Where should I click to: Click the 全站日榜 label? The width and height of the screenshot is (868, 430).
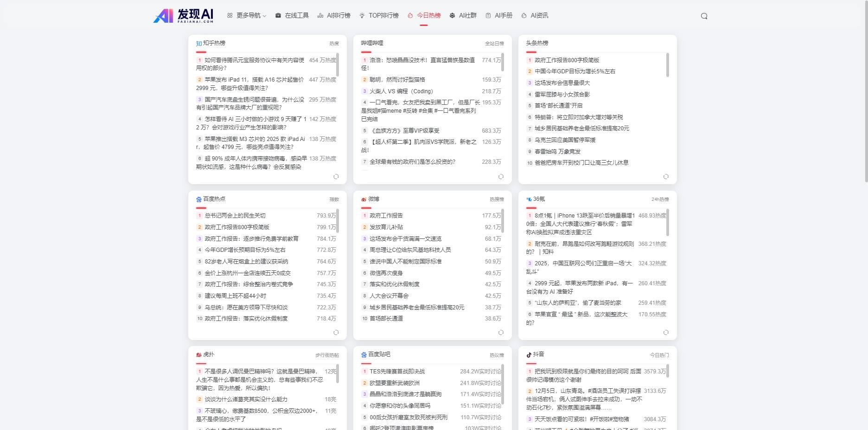(x=494, y=44)
